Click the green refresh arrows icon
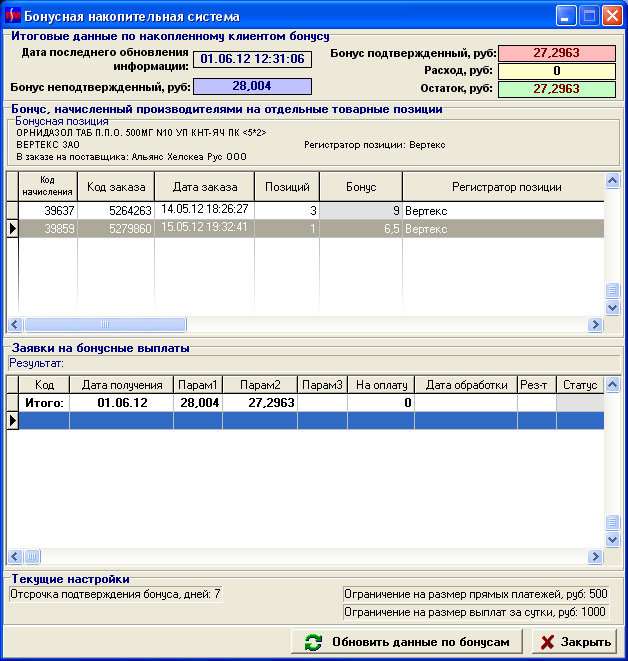The height and width of the screenshot is (661, 628). click(x=313, y=642)
